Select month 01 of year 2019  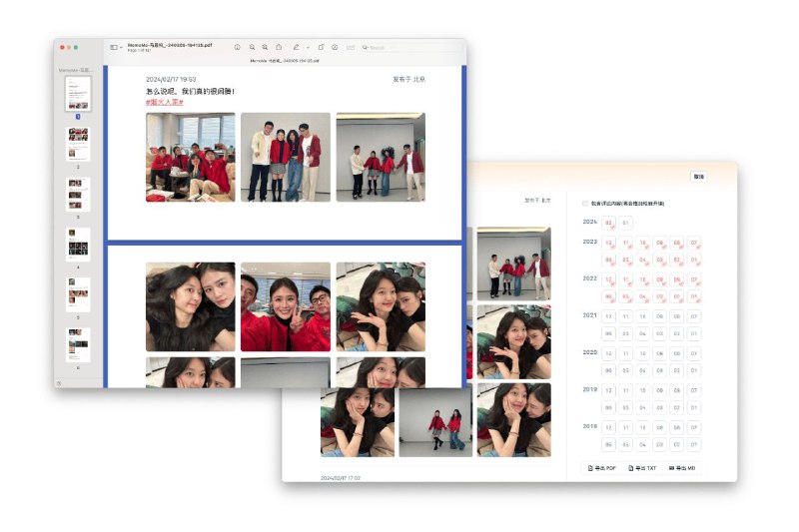click(694, 408)
